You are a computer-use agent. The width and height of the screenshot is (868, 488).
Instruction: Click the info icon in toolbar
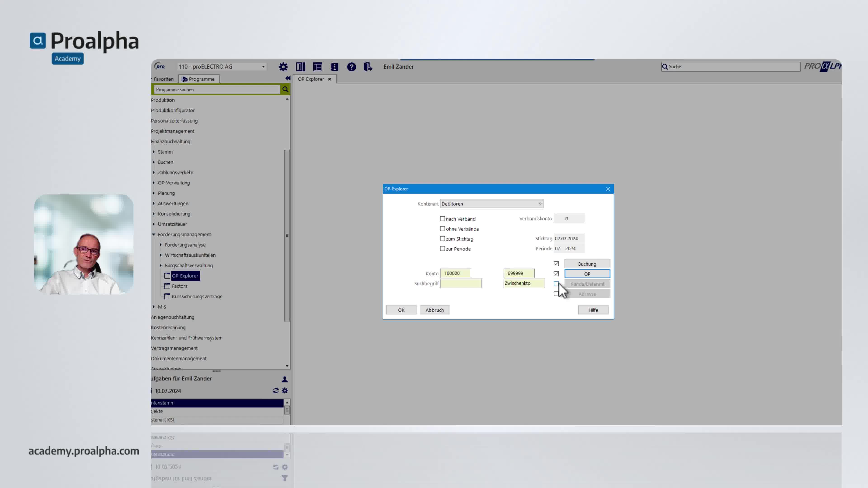(334, 67)
